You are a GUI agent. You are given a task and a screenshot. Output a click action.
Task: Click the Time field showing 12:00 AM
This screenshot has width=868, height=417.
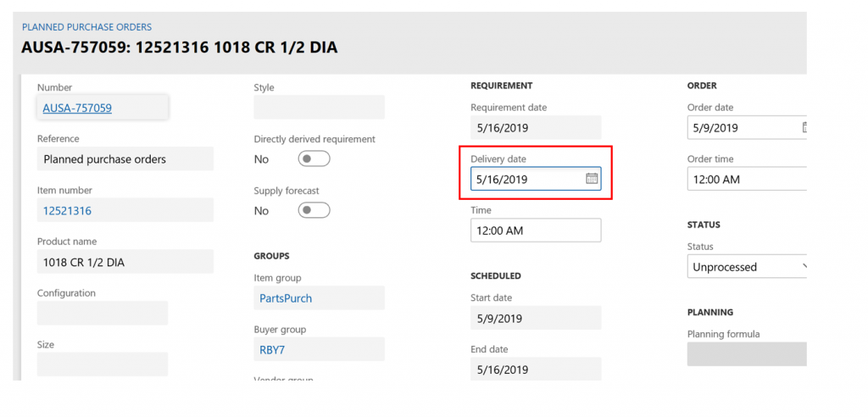(x=535, y=231)
